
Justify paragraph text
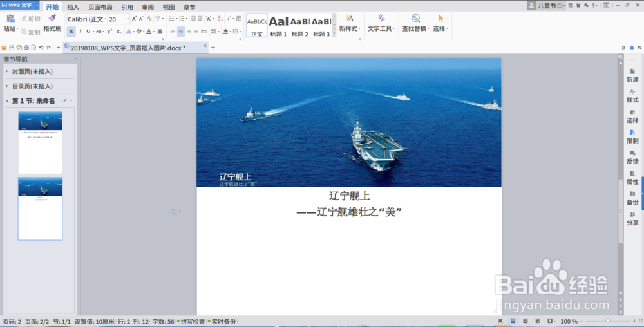pos(196,32)
